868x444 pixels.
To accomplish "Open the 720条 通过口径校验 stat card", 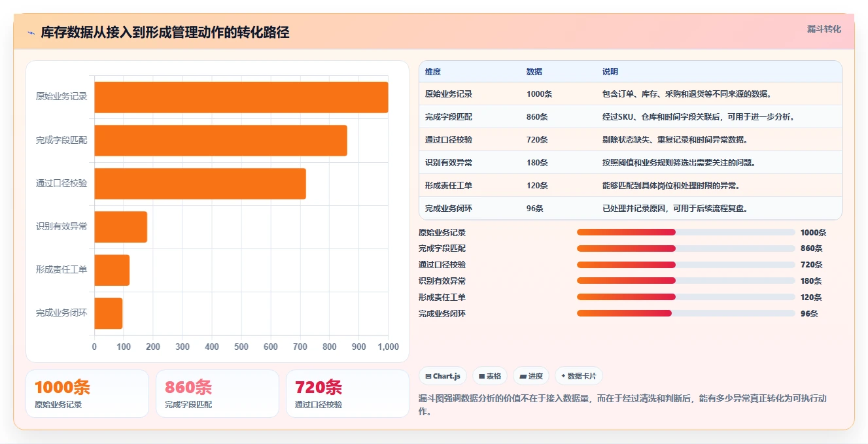I will [x=347, y=394].
